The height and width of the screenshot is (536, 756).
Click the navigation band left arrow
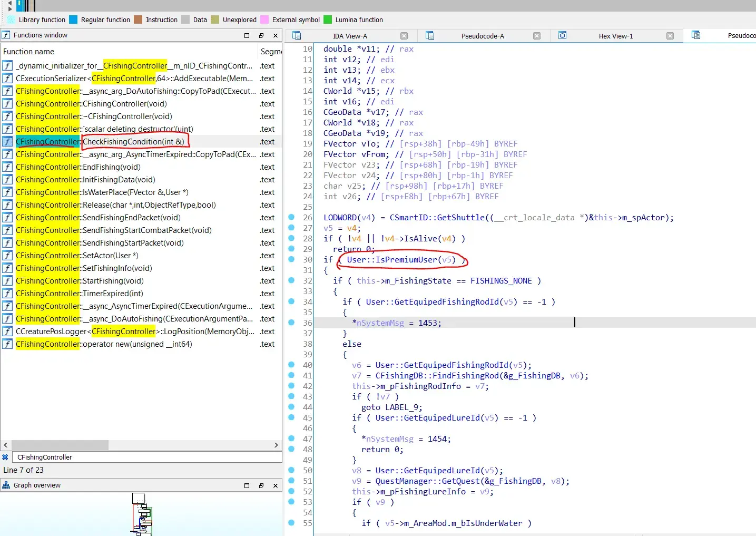[x=10, y=3]
